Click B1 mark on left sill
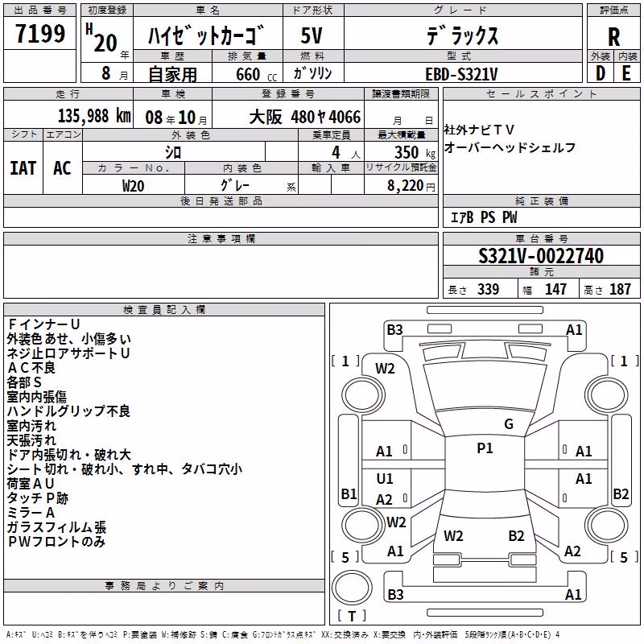The image size is (644, 644). pos(349,493)
